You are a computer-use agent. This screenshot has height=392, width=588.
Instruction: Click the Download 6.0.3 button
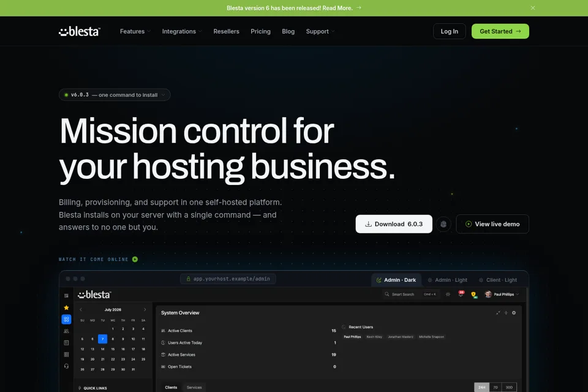click(x=394, y=224)
